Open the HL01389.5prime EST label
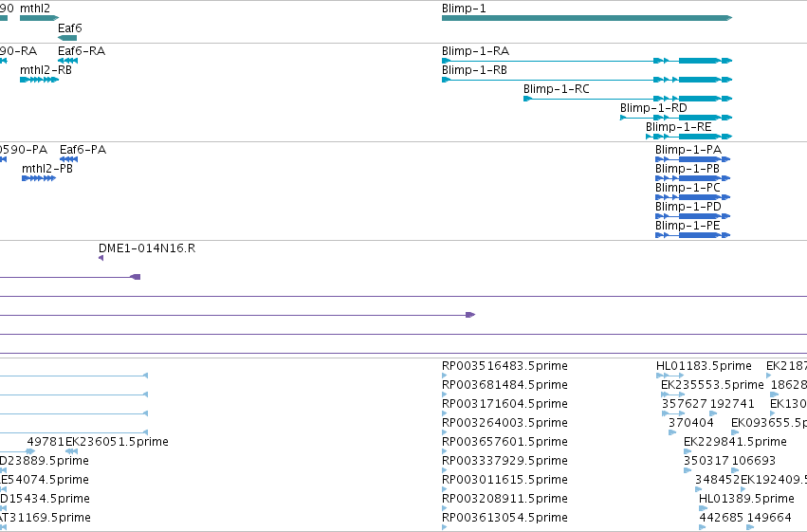The width and height of the screenshot is (807, 532). pyautogui.click(x=746, y=499)
